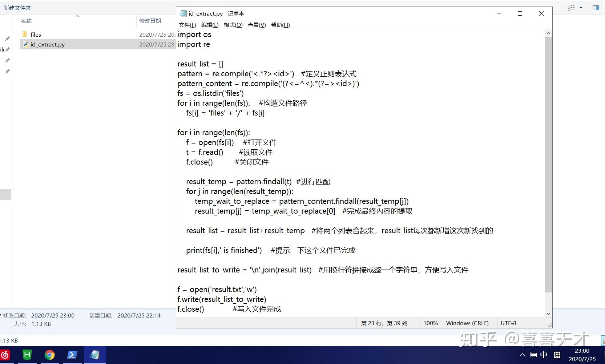Click the UTF-8 encoding status entry

(508, 323)
